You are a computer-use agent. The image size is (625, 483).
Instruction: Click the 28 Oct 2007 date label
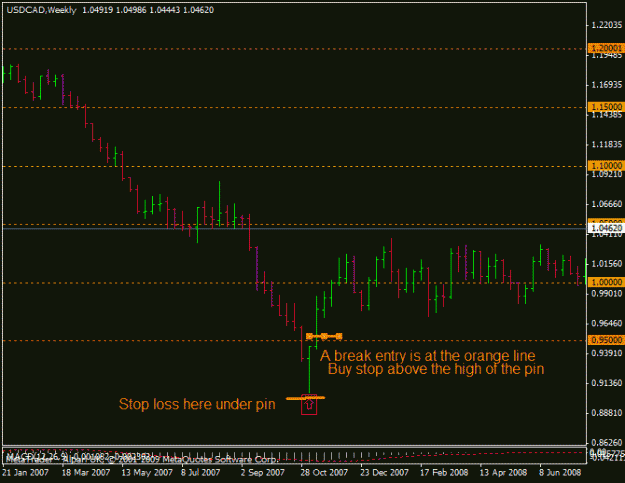[x=324, y=473]
